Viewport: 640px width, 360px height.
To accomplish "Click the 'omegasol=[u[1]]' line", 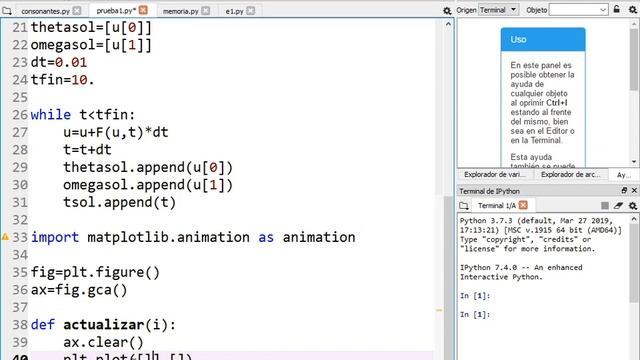I will [91, 45].
